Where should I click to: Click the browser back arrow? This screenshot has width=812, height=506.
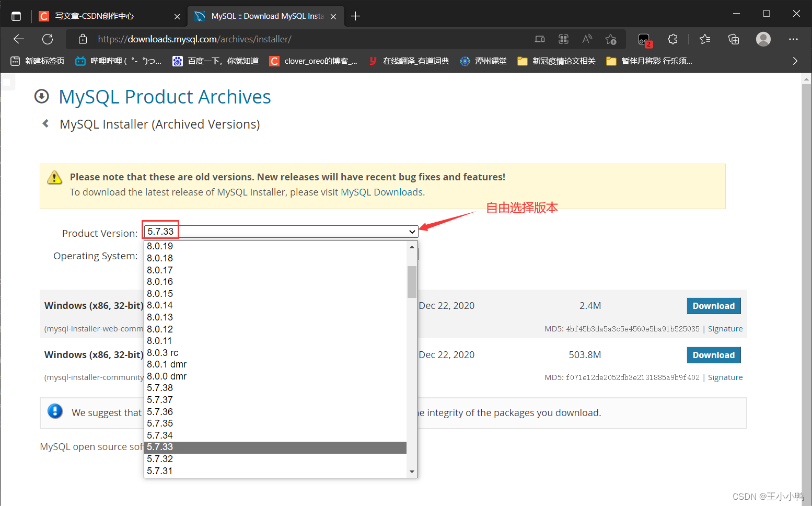click(19, 39)
